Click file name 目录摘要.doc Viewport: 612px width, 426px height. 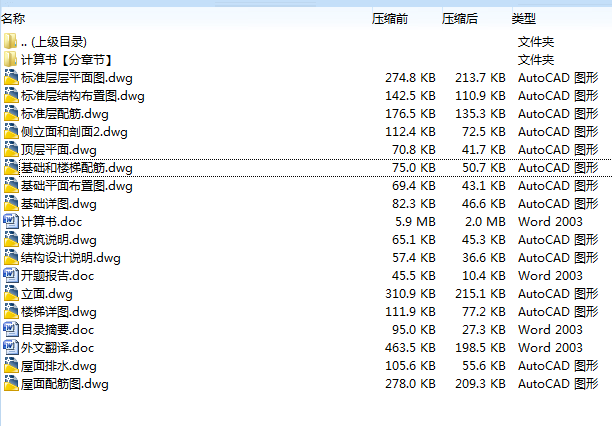[58, 330]
